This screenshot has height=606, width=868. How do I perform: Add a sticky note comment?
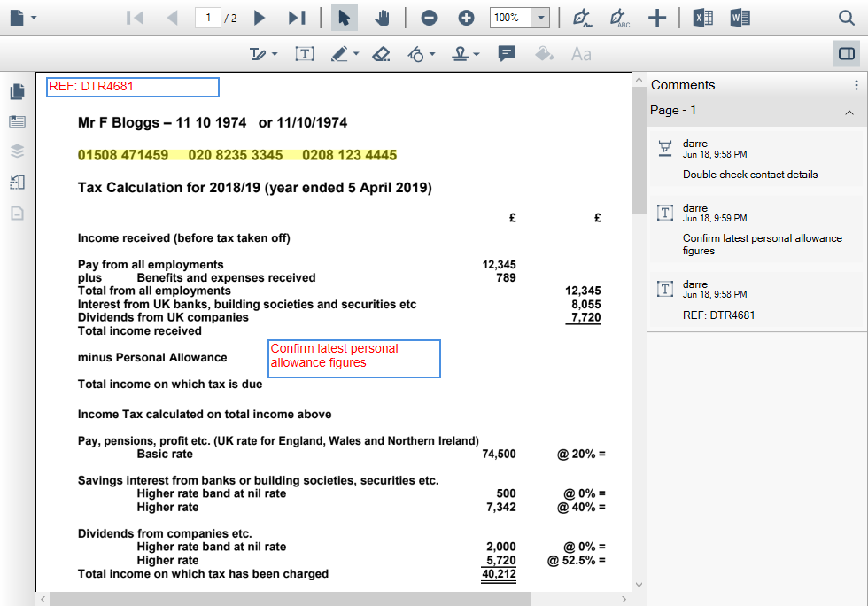[507, 54]
